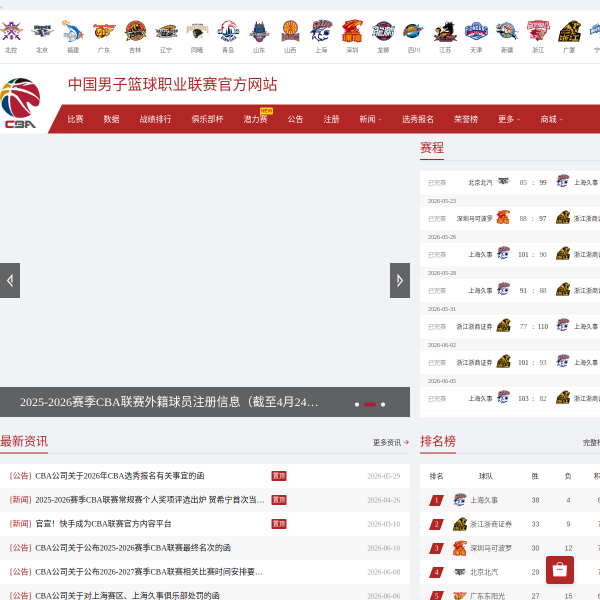Open the 吉林 team logo in top strip
Screen dimensions: 600x600
(135, 31)
